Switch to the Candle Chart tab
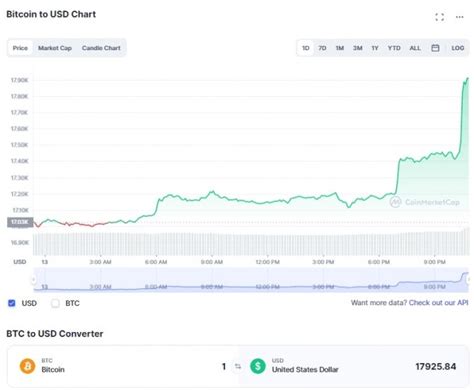The height and width of the screenshot is (390, 474). pyautogui.click(x=101, y=48)
